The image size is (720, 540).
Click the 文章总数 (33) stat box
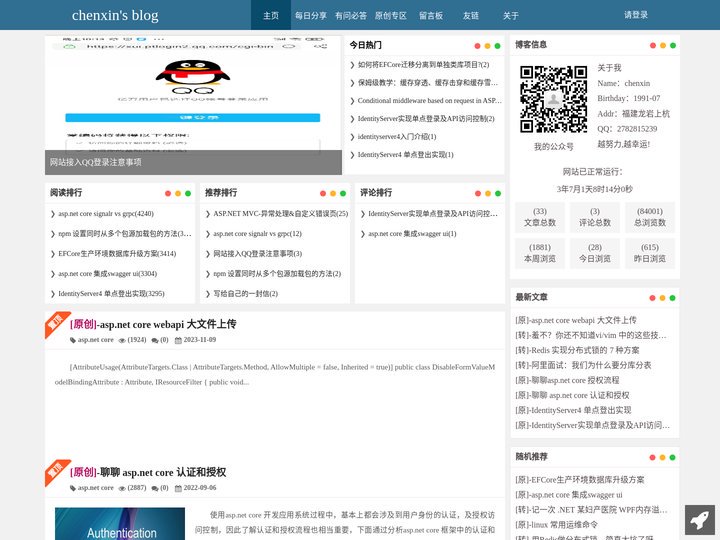[x=540, y=217]
